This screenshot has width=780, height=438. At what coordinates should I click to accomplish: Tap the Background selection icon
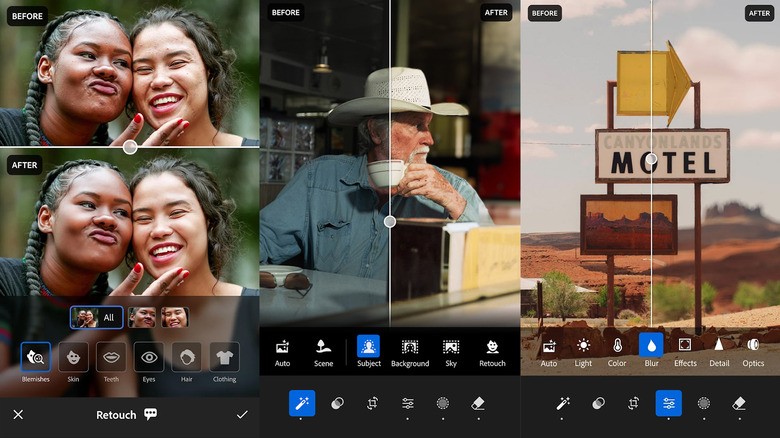coord(410,347)
